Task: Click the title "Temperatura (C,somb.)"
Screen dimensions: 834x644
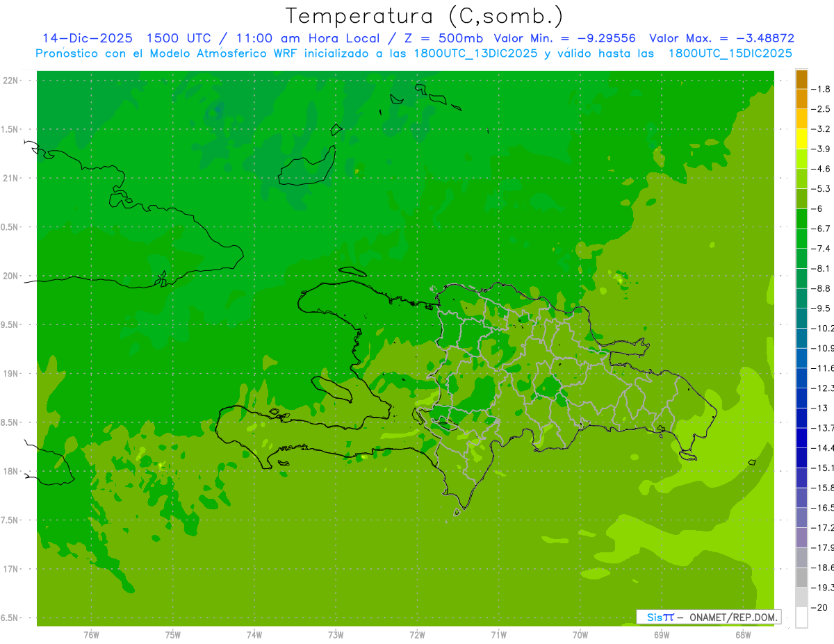Action: click(x=424, y=16)
